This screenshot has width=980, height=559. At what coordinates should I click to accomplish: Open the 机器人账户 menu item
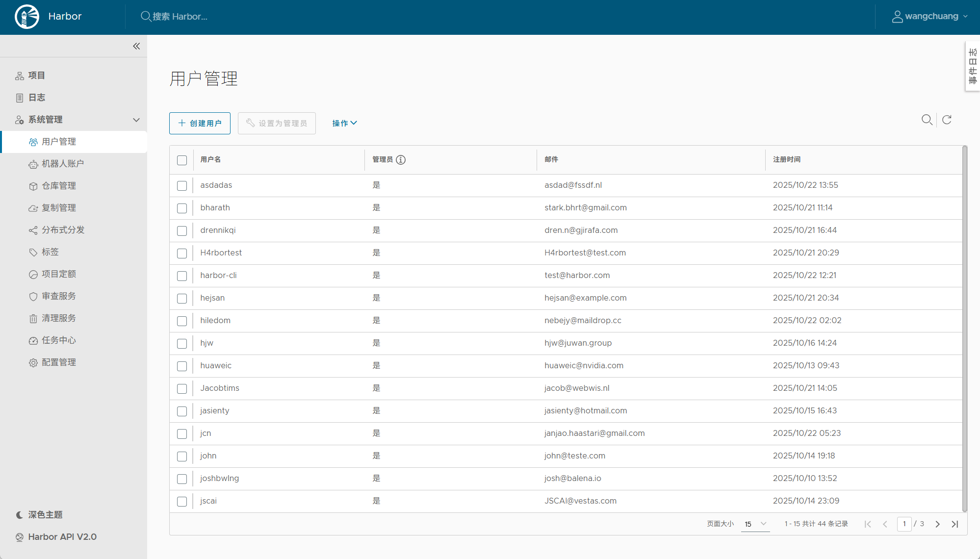(63, 164)
